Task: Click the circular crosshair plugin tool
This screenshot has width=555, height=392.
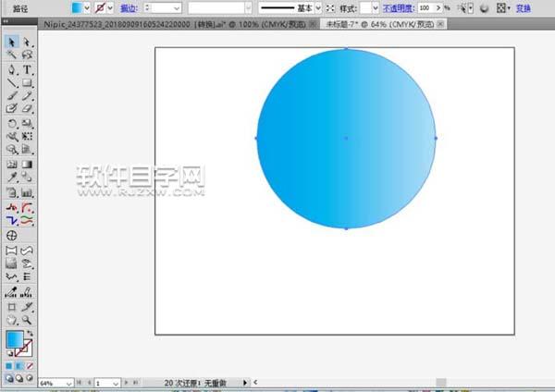Action: coord(12,236)
